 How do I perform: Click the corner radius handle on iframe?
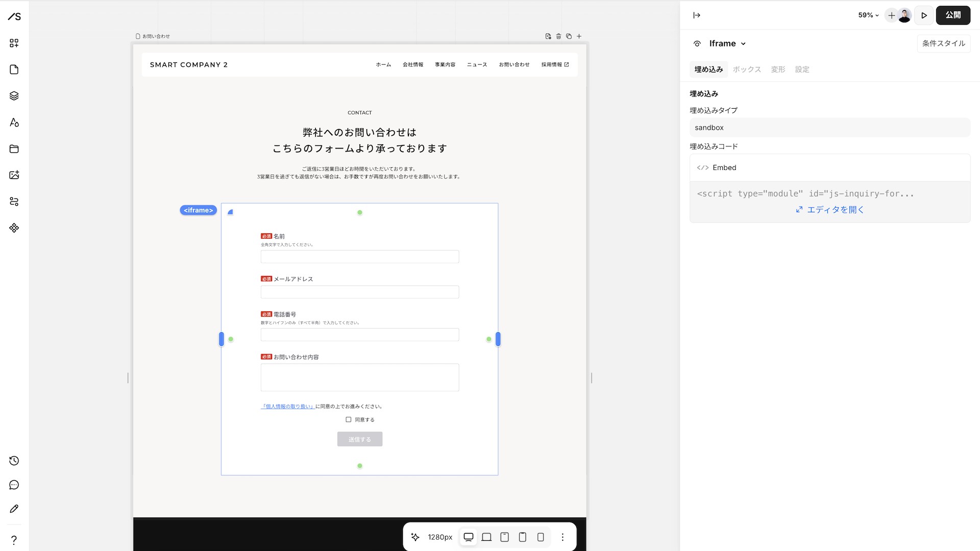point(230,212)
